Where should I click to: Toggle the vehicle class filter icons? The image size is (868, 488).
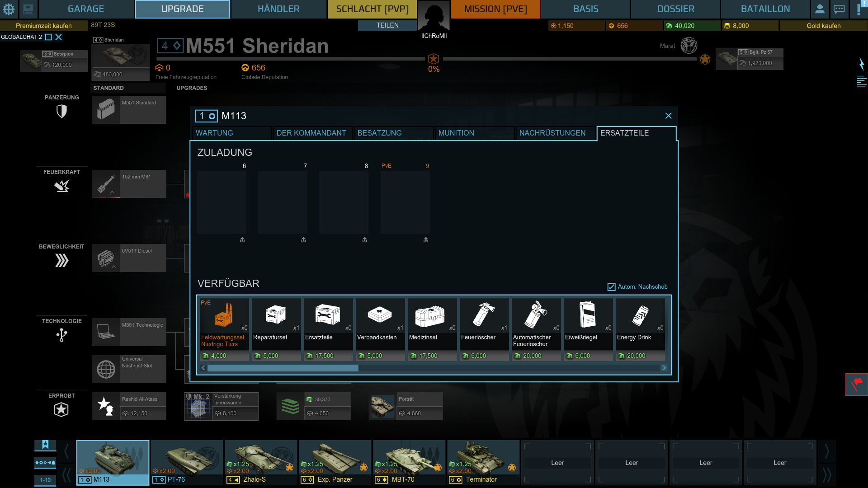tap(45, 463)
